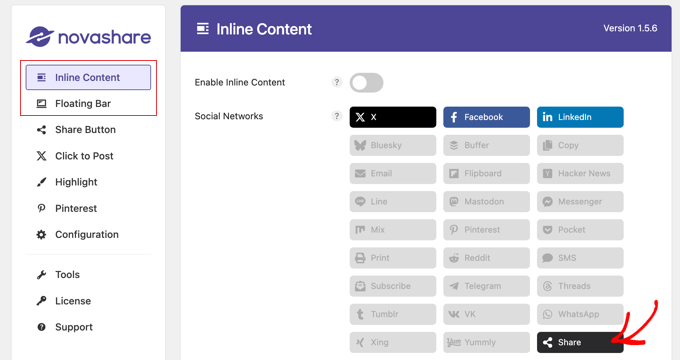Deselect the Facebook network button

tap(487, 117)
